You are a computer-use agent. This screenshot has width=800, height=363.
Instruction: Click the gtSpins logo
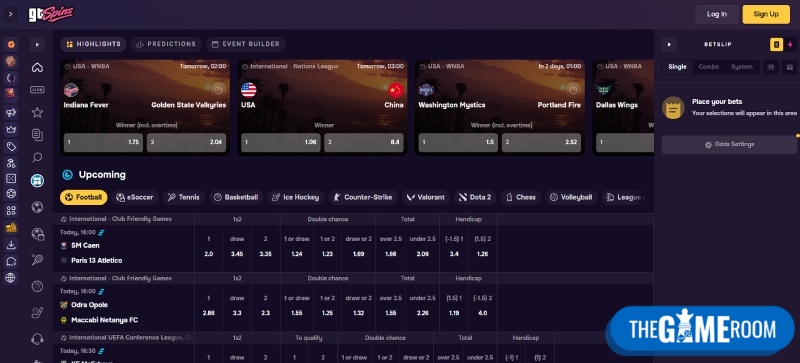point(51,14)
